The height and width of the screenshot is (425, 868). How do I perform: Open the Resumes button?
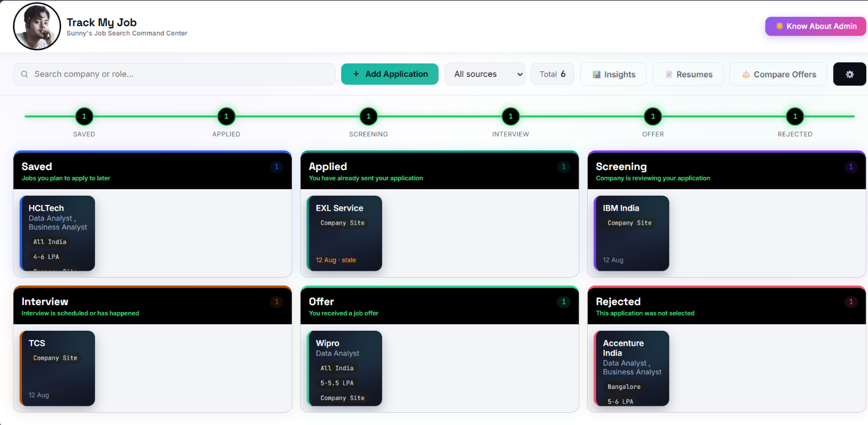point(688,74)
